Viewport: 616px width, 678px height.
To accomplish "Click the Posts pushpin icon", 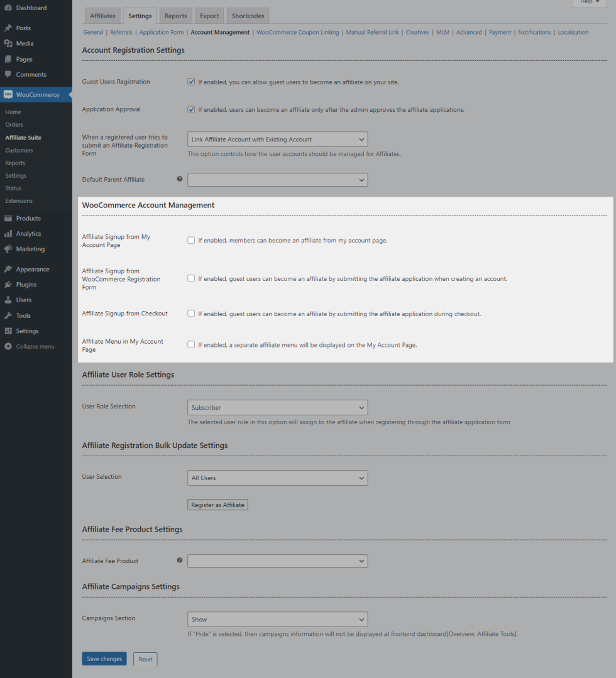I will tap(8, 28).
